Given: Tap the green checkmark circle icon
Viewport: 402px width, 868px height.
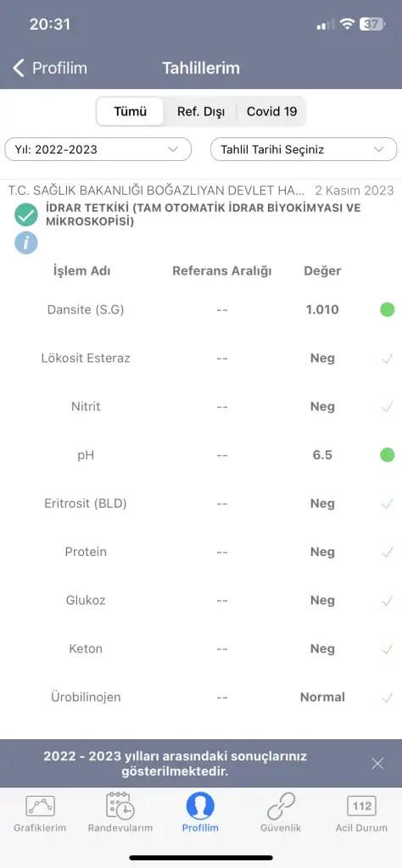Looking at the screenshot, I should pos(26,214).
